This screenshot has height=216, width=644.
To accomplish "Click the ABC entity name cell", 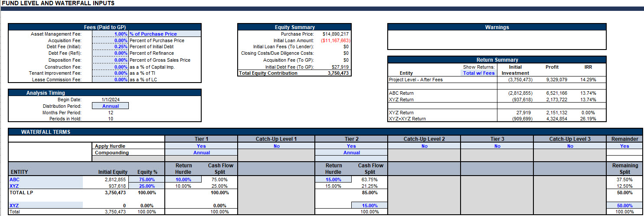I will 46,179.
